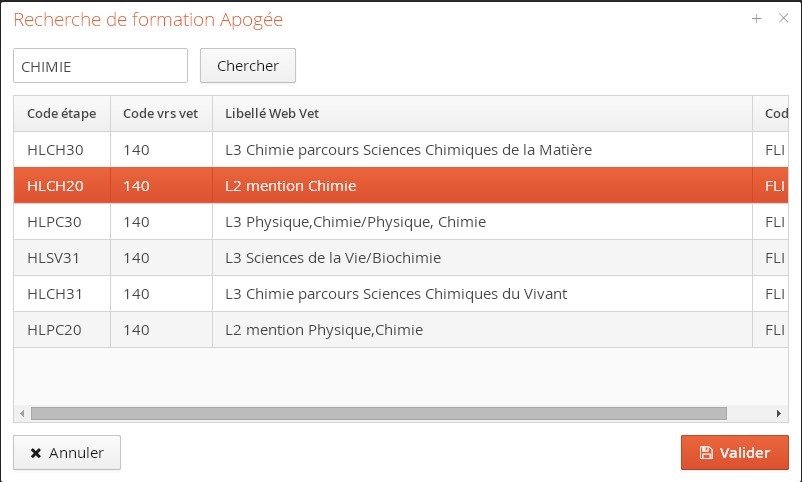Click the Valider button
The width and height of the screenshot is (802, 482).
pyautogui.click(x=734, y=453)
